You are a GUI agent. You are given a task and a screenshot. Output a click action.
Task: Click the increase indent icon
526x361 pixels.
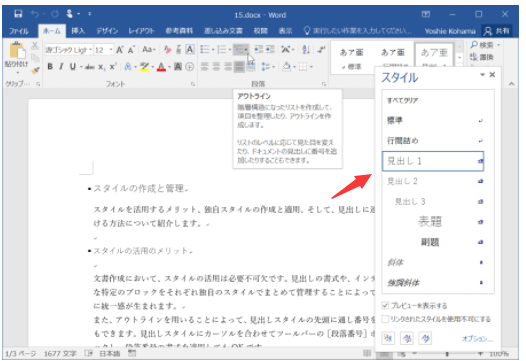click(270, 50)
